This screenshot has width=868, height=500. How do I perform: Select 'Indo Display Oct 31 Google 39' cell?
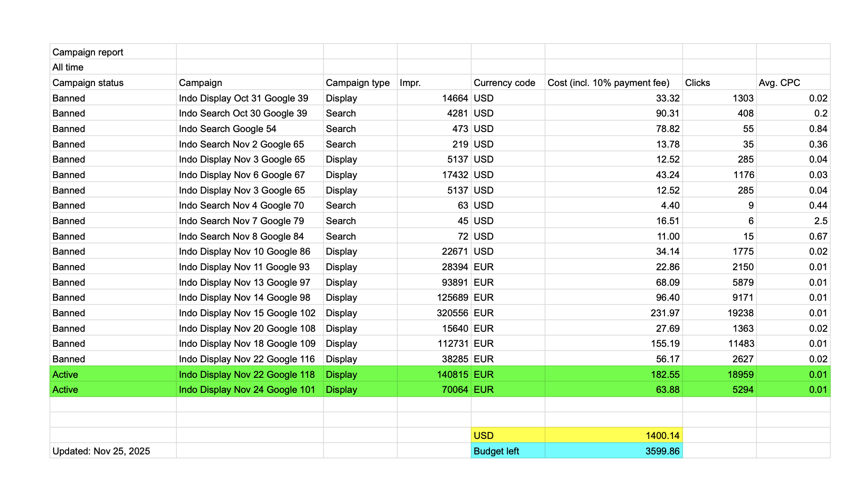250,98
